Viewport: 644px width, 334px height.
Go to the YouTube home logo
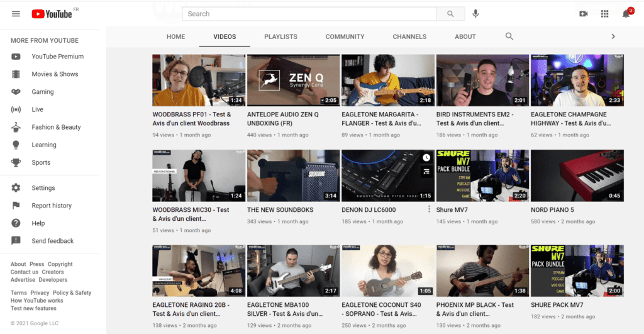tap(52, 14)
